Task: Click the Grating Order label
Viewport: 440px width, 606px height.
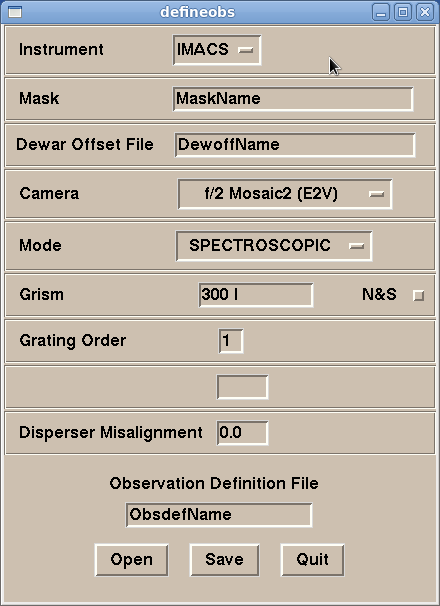Action: point(73,341)
